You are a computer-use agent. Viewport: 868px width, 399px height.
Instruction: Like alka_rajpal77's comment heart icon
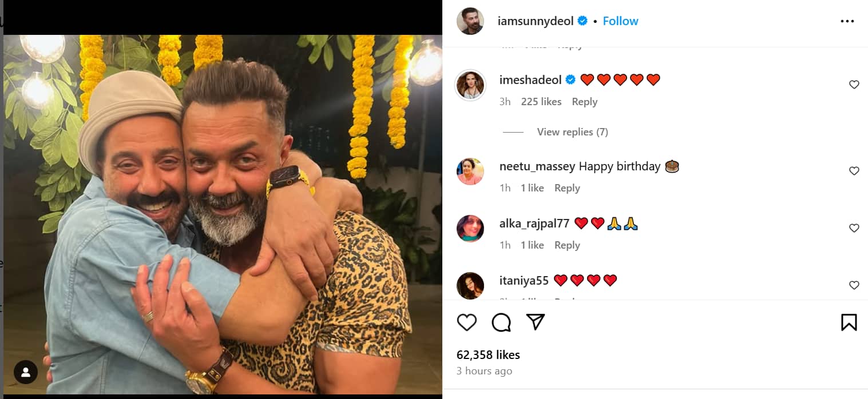coord(854,228)
